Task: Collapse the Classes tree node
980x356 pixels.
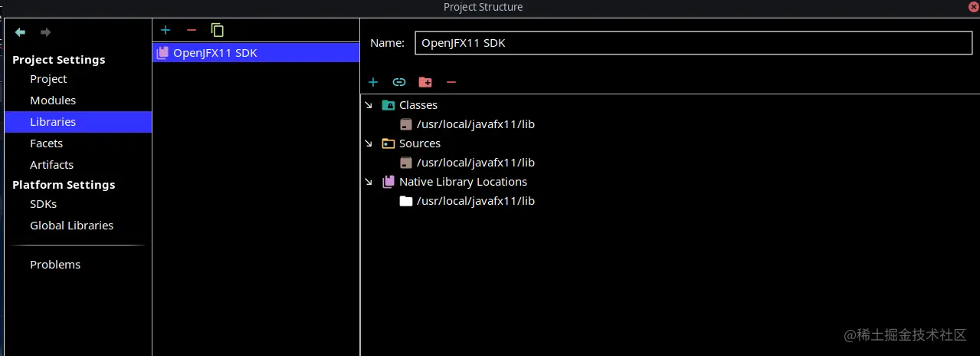Action: 369,105
